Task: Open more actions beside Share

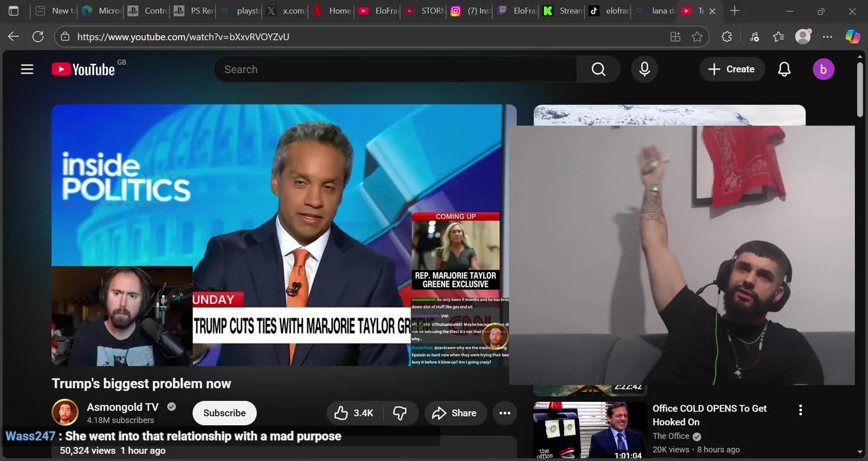Action: [x=505, y=413]
